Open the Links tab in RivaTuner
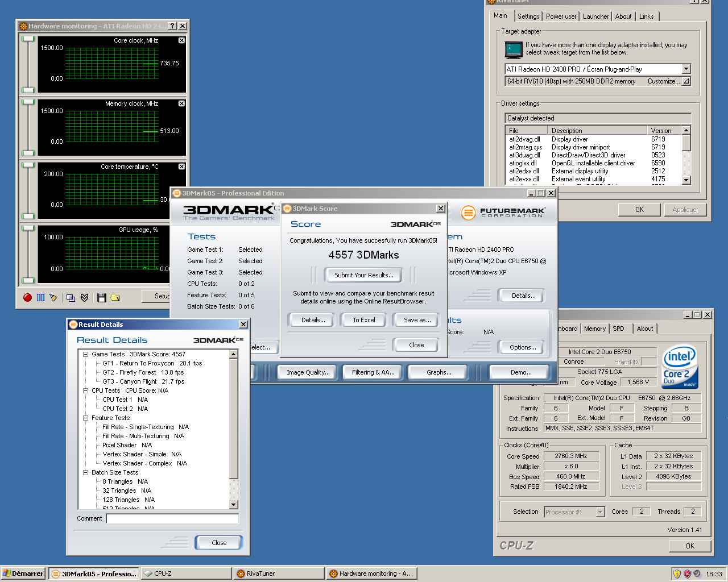The height and width of the screenshot is (582, 728). pyautogui.click(x=647, y=16)
